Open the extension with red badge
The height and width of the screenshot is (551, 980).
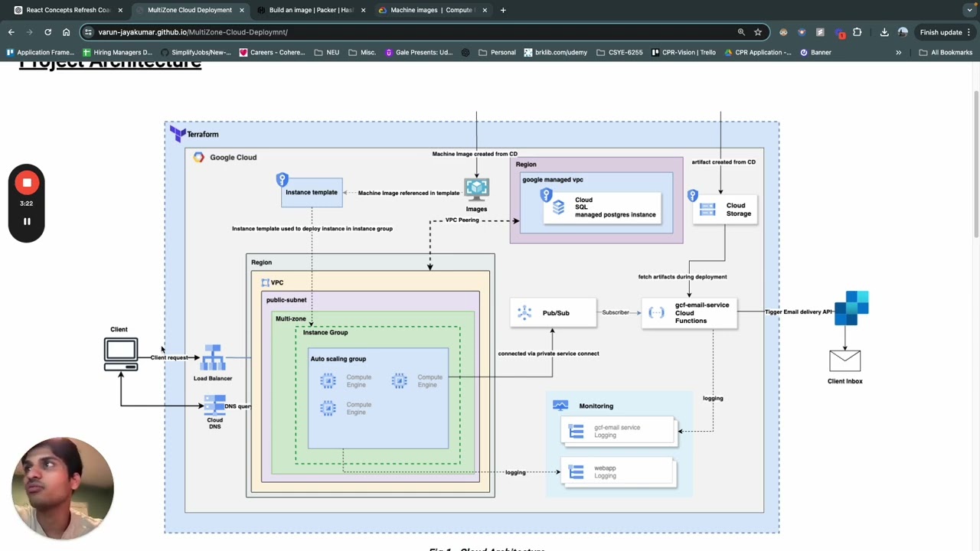click(x=839, y=33)
